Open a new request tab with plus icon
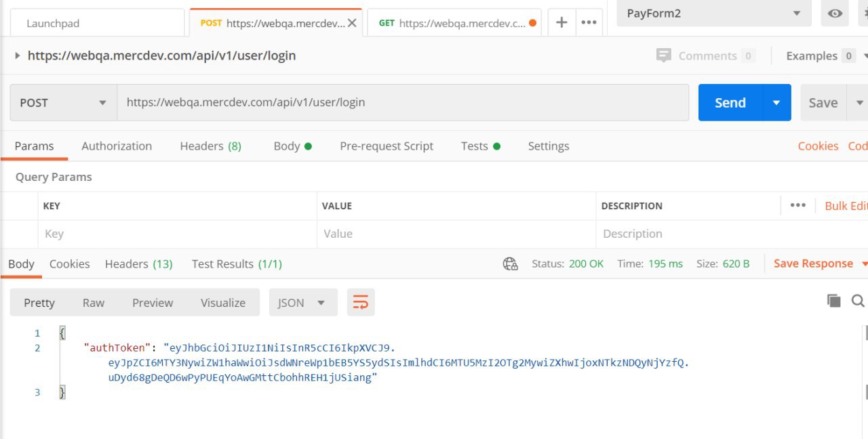 561,22
